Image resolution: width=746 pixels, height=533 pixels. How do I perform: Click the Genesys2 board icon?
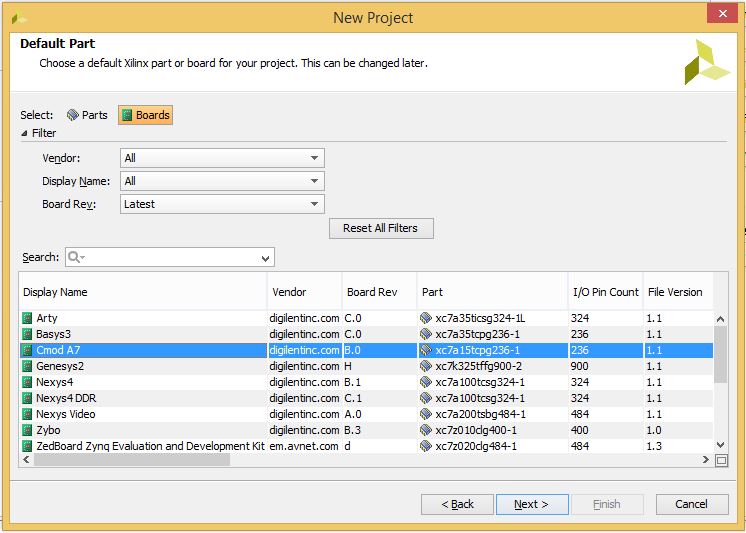27,366
